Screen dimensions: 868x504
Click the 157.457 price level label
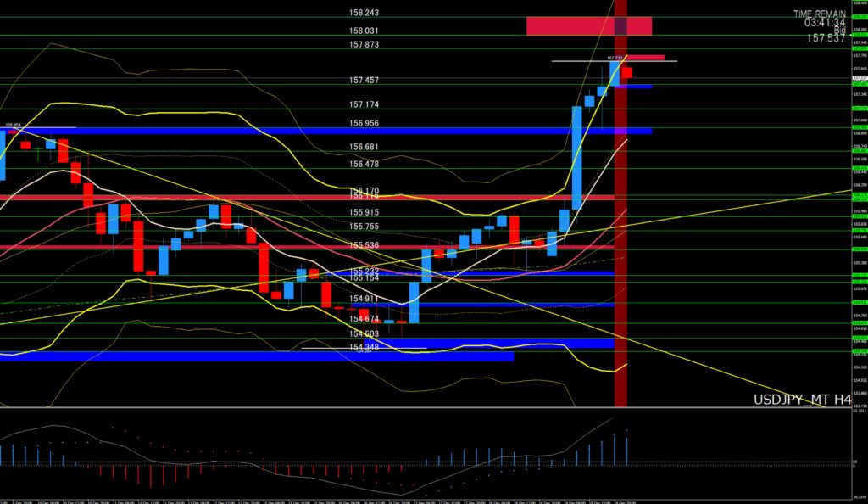364,80
